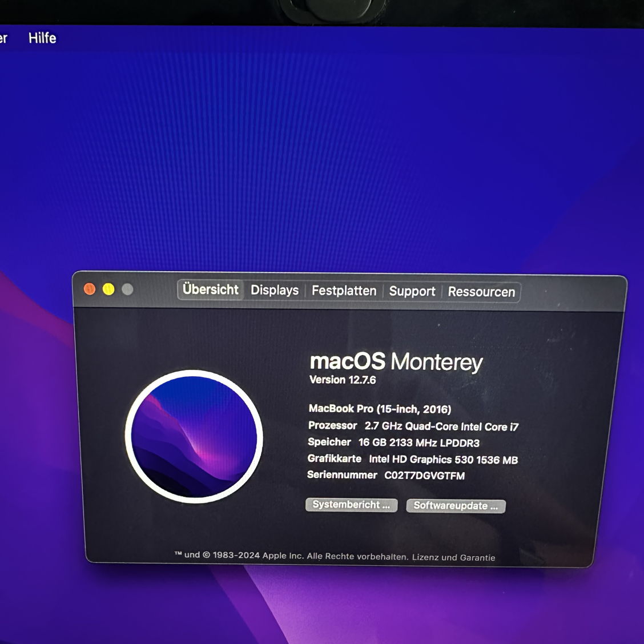Click the Systembericht button
Viewport: 644px width, 644px height.
[x=351, y=505]
